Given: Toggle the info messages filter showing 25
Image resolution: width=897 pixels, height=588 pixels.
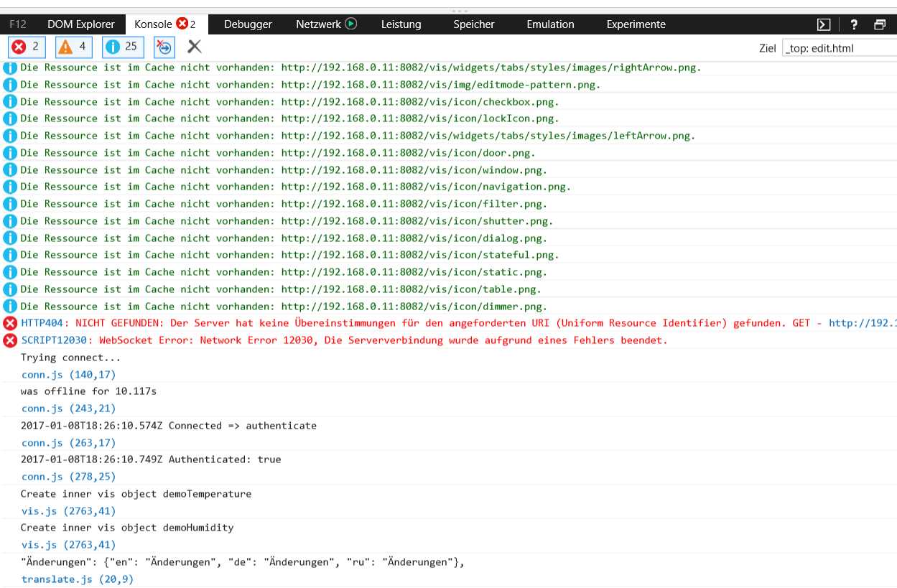Looking at the screenshot, I should 121,47.
